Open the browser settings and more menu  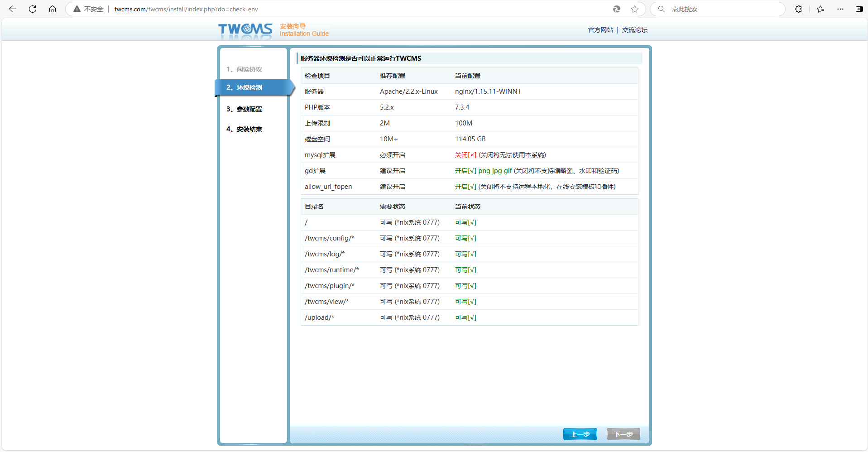coord(840,9)
